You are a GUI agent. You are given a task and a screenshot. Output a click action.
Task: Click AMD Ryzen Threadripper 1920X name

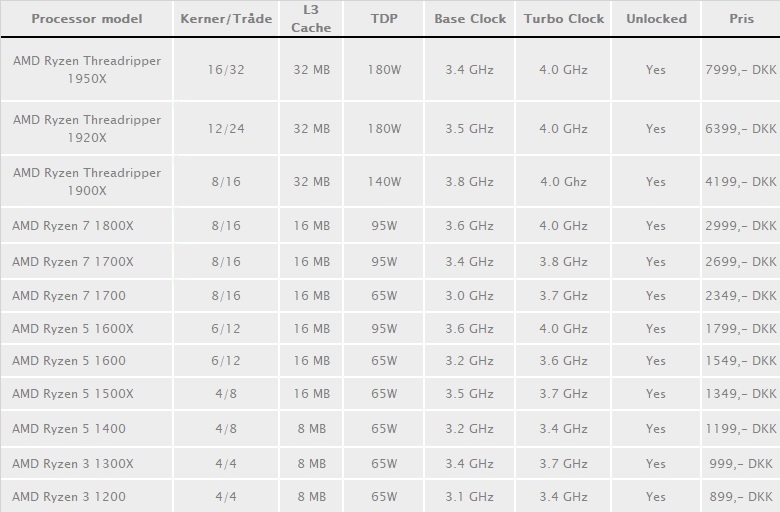tap(87, 128)
